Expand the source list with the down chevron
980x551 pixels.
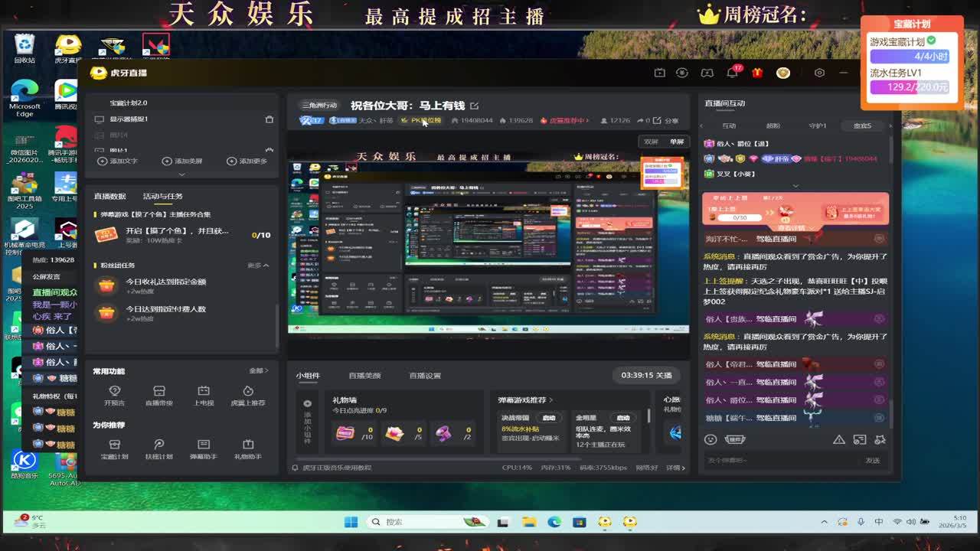pyautogui.click(x=181, y=174)
